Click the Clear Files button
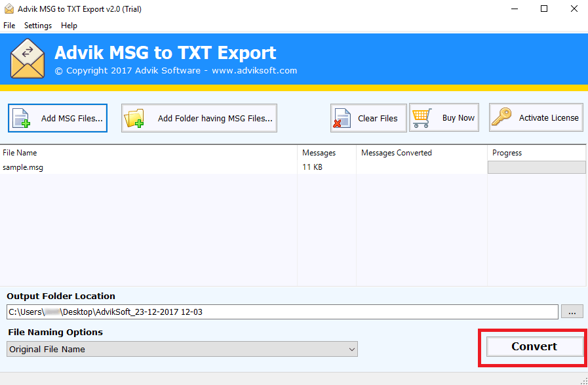Viewport: 588px width, 385px height. tap(368, 118)
